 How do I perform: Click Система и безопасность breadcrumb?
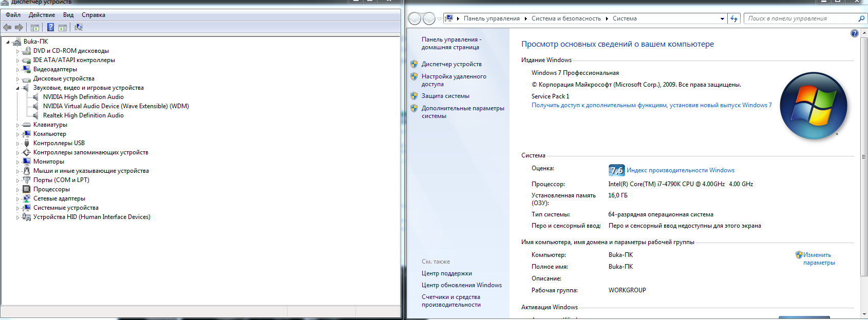(x=566, y=18)
